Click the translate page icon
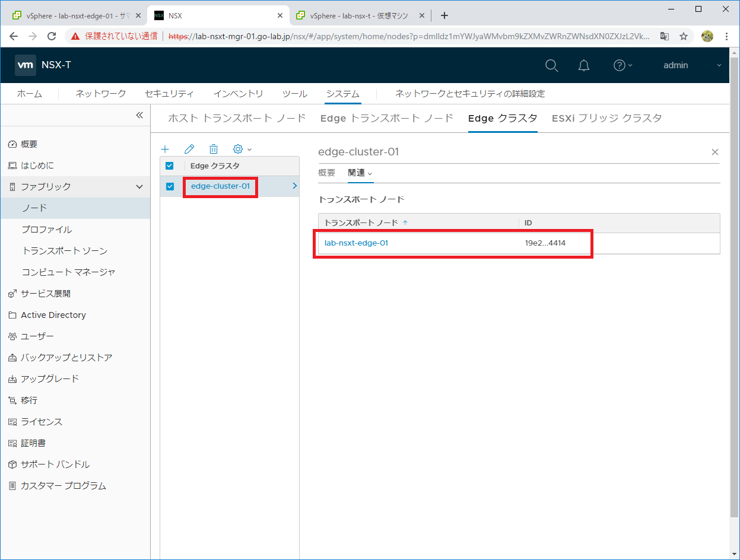The width and height of the screenshot is (740, 560). (x=665, y=36)
